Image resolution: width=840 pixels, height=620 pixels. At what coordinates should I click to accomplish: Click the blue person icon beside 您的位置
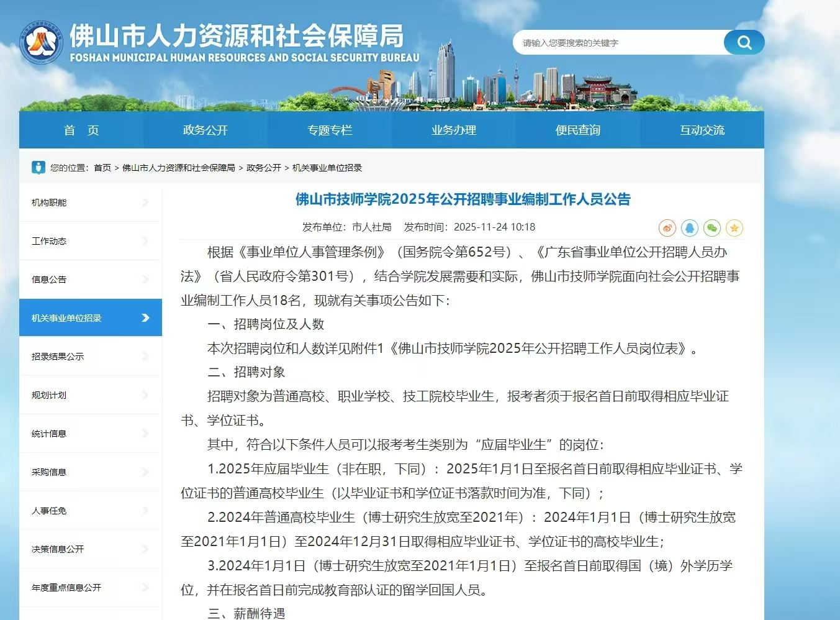pyautogui.click(x=40, y=167)
